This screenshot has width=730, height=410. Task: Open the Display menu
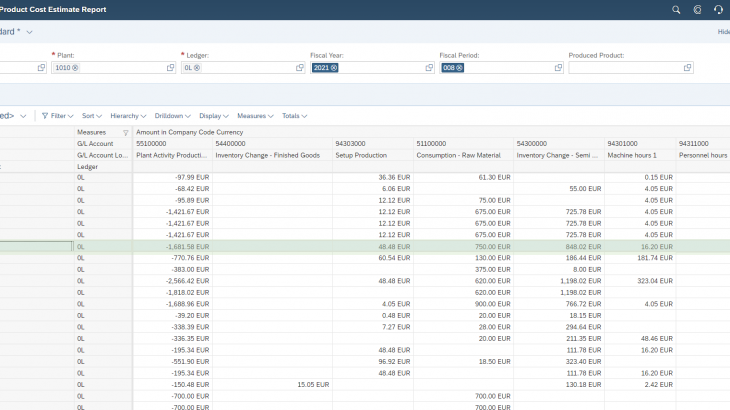coord(213,116)
